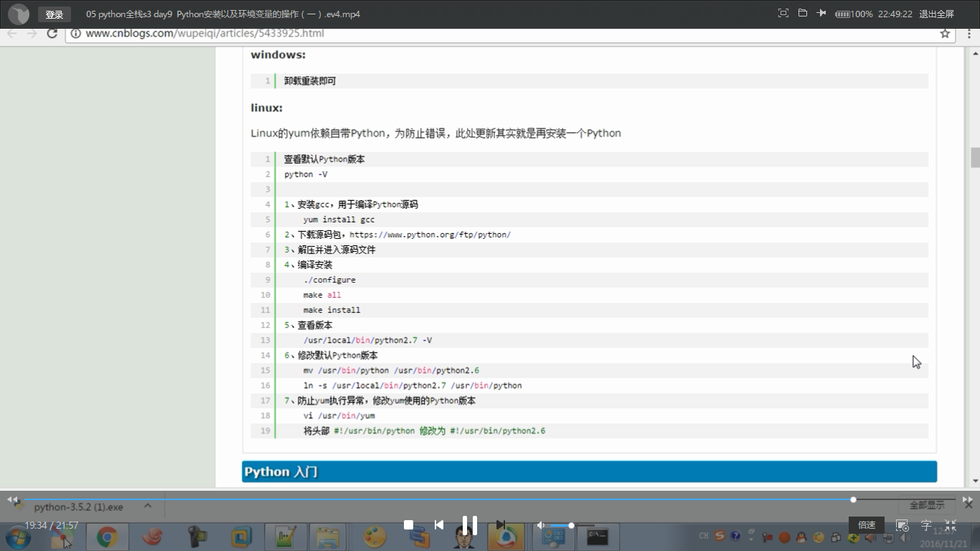
Task: Click the battery 100% indicator
Action: (854, 14)
